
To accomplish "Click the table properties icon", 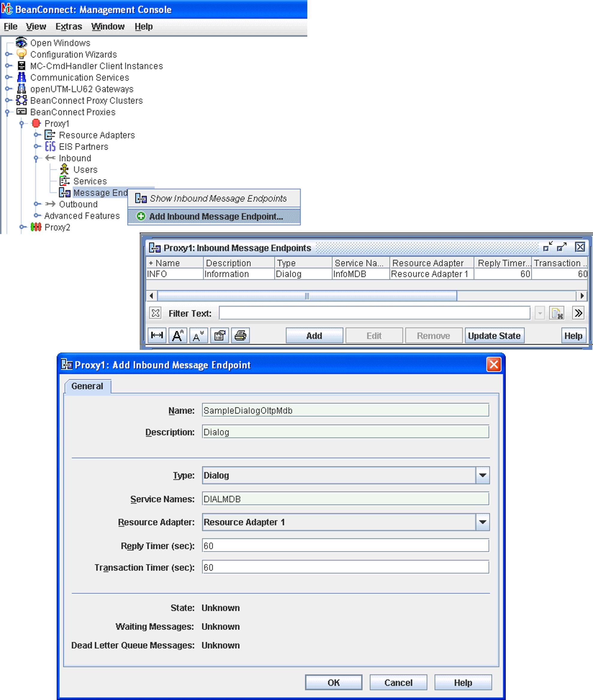I will [219, 335].
